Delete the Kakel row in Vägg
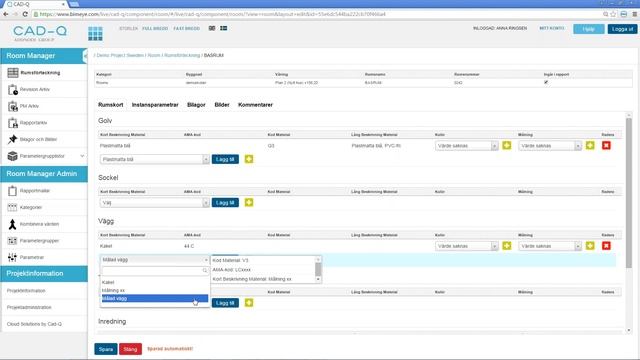640x360 pixels. coord(606,246)
